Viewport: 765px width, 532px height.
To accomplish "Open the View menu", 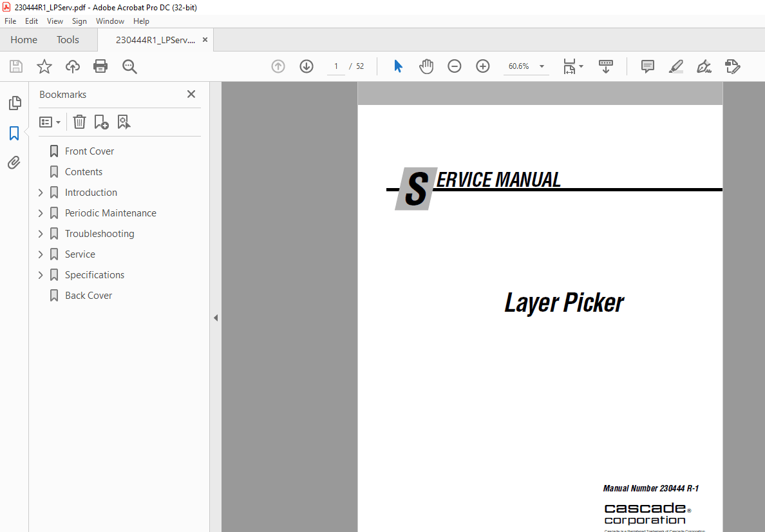I will pyautogui.click(x=55, y=21).
